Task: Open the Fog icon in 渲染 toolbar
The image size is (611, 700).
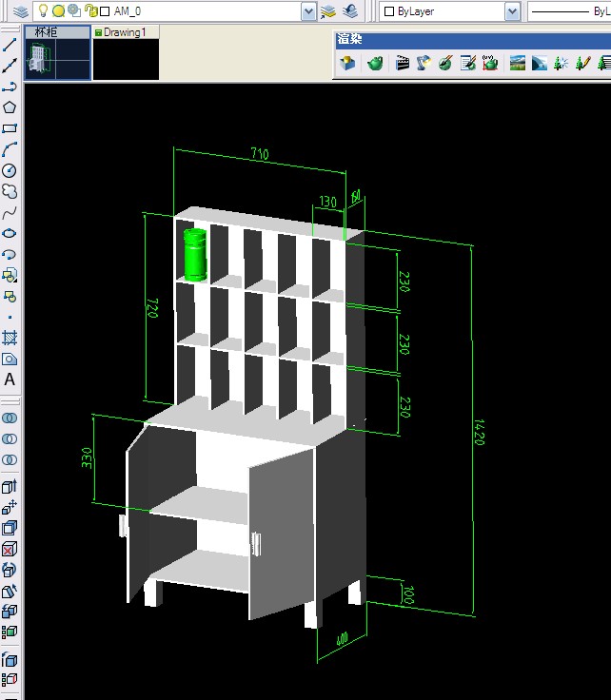Action: pyautogui.click(x=539, y=63)
